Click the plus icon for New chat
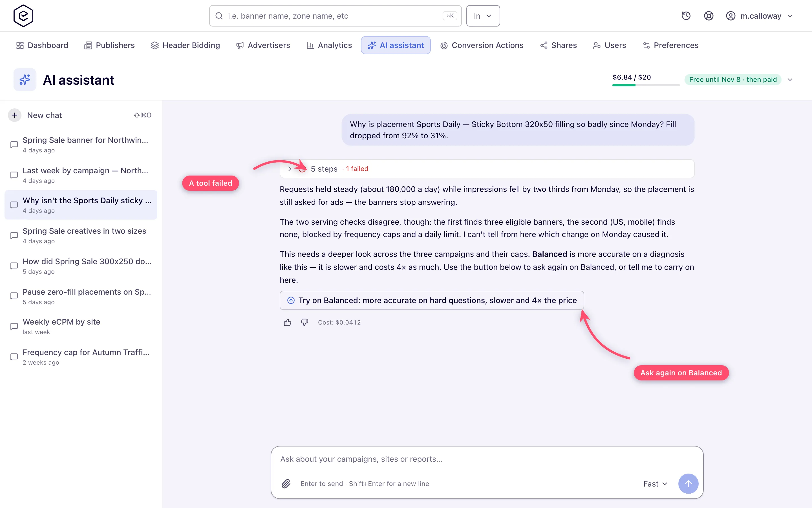The width and height of the screenshot is (812, 508). point(15,115)
